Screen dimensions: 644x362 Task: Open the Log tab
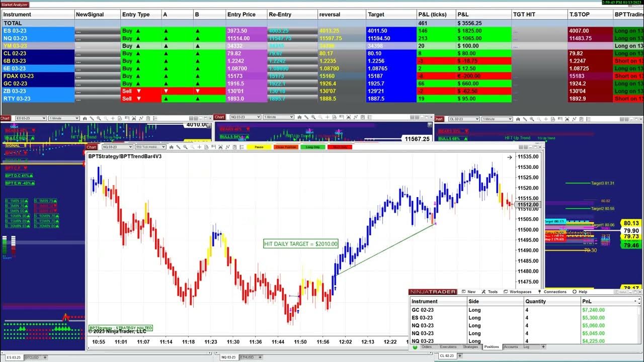526,347
